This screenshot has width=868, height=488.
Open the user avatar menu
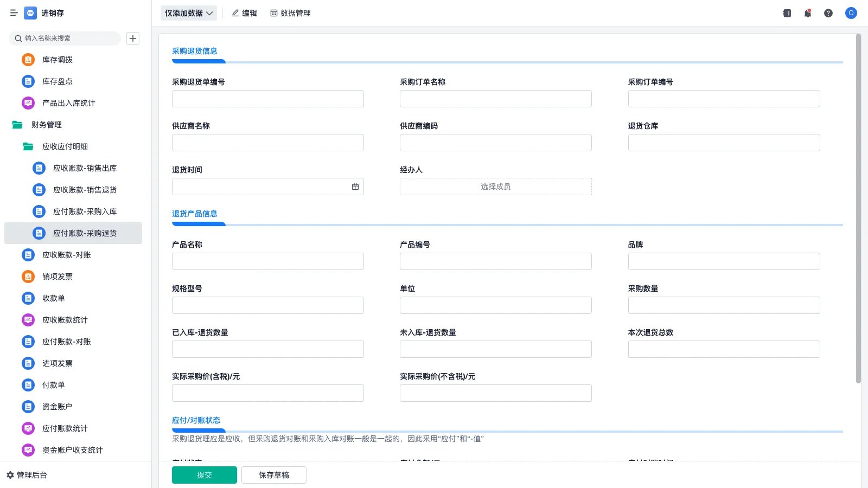pyautogui.click(x=851, y=13)
